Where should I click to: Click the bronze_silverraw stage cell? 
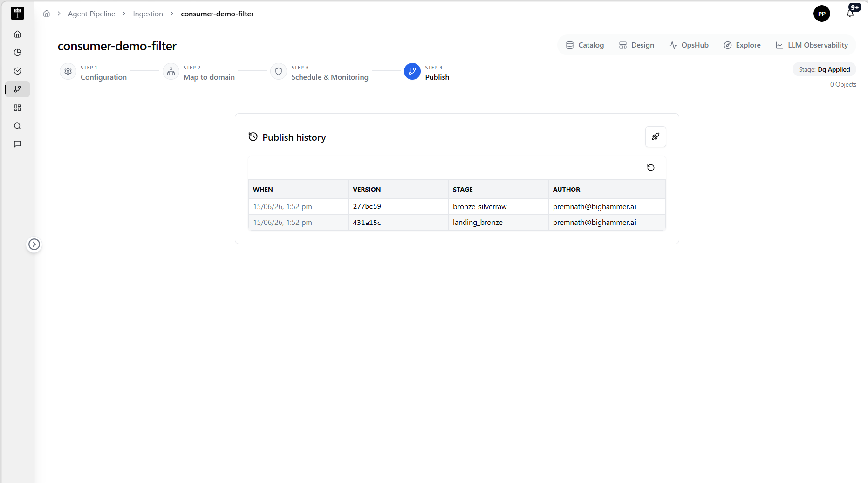pos(498,206)
